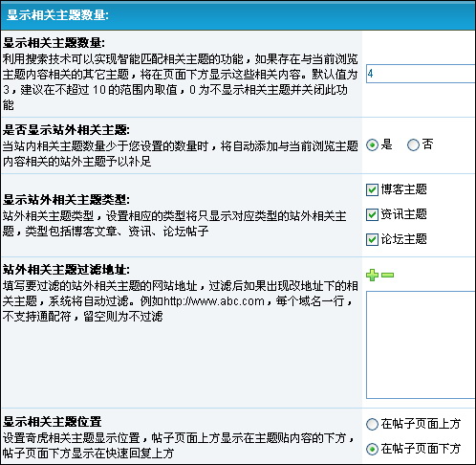
Task: Click the 是否显示站外相关主题 setting title
Action: click(66, 130)
